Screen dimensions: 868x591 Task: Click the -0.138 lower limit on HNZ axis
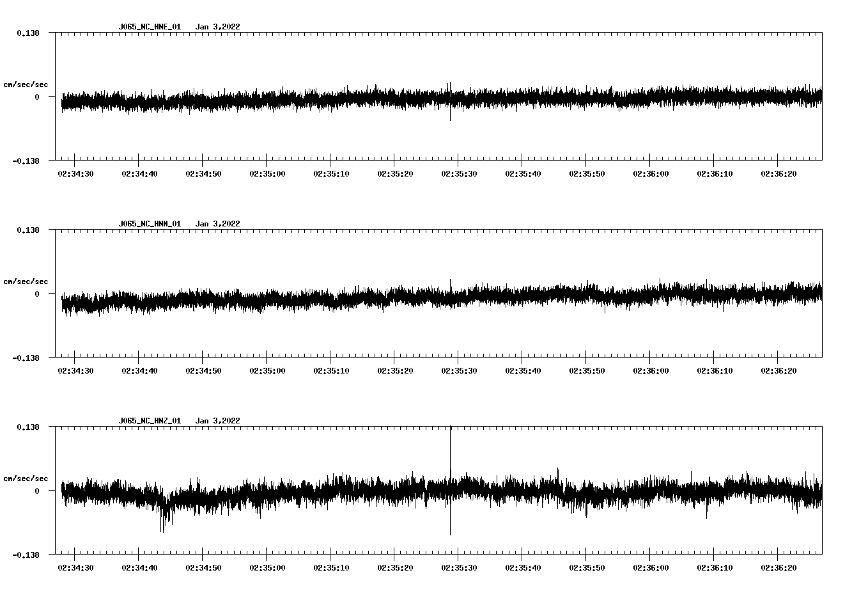pyautogui.click(x=26, y=555)
